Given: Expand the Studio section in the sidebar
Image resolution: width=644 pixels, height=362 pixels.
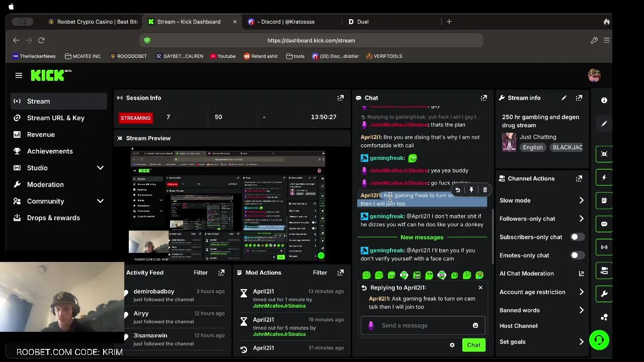Looking at the screenshot, I should [x=100, y=168].
